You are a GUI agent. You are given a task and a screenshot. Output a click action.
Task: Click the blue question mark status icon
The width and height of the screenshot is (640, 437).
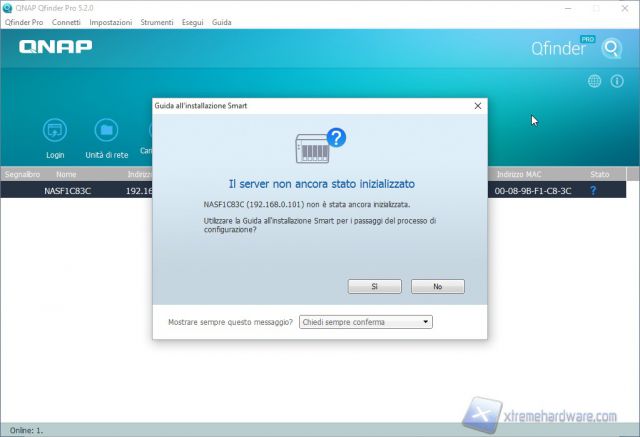click(593, 190)
